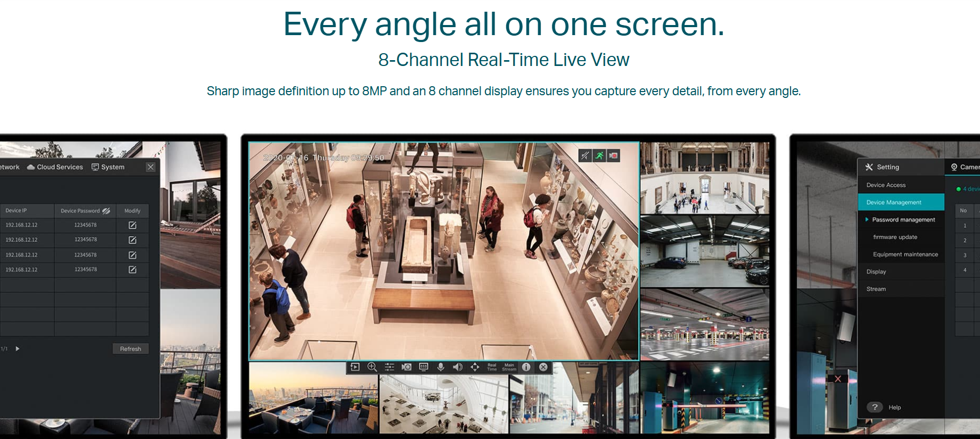Click the PTZ directional arrows icon
980x439 pixels.
475,367
